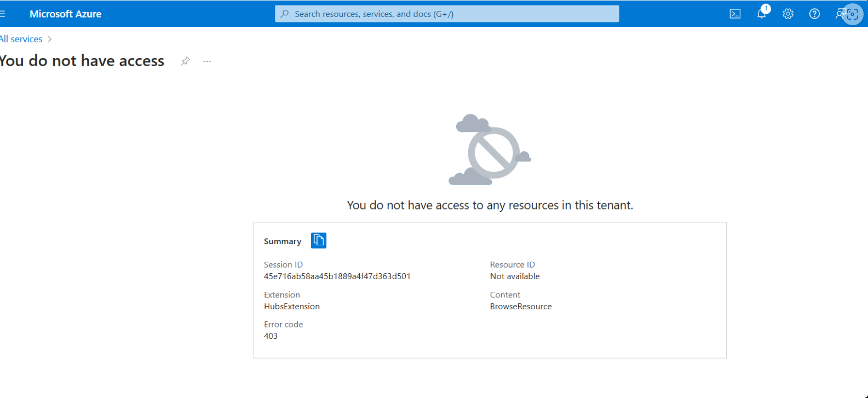Click the 'Error code' label
The image size is (868, 398).
(284, 325)
